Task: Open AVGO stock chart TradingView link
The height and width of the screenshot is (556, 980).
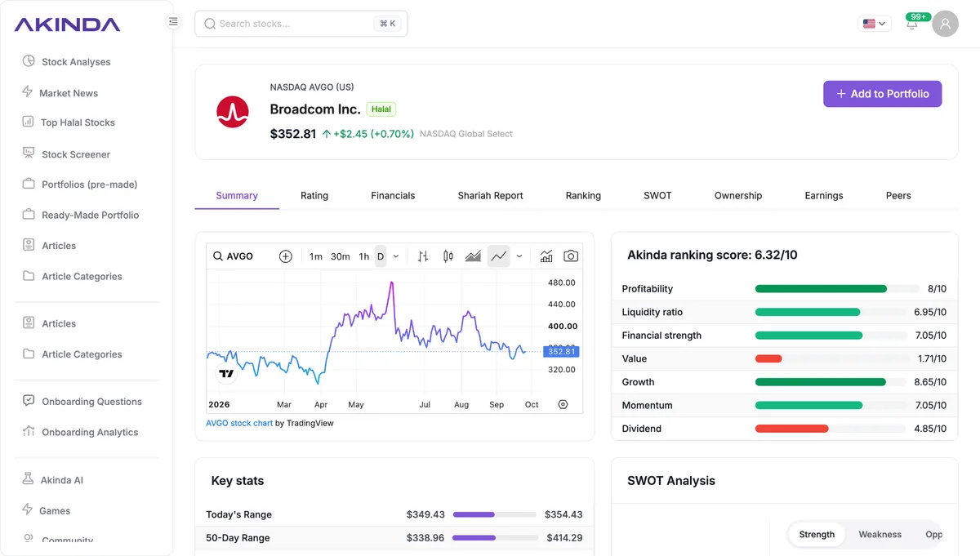Action: click(x=239, y=424)
